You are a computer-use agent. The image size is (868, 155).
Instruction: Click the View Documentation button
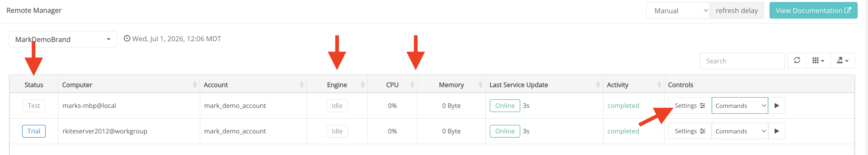point(813,10)
